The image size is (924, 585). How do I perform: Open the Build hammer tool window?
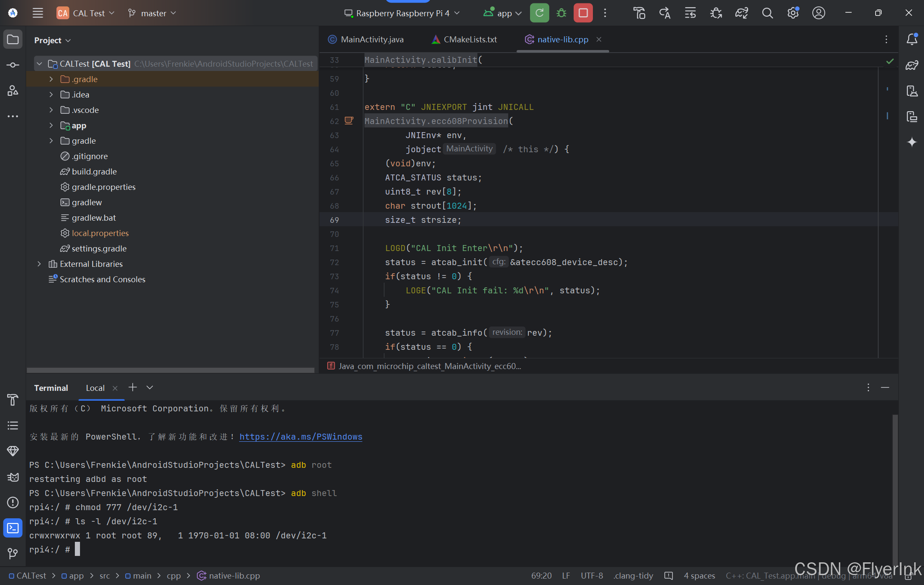13,400
